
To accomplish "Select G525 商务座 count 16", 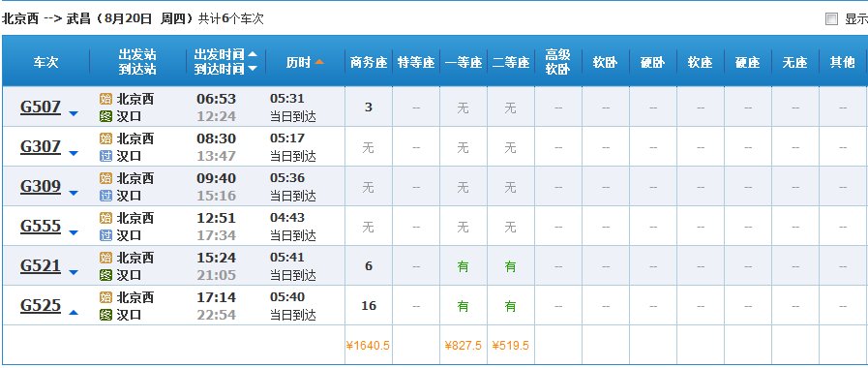I will (369, 306).
